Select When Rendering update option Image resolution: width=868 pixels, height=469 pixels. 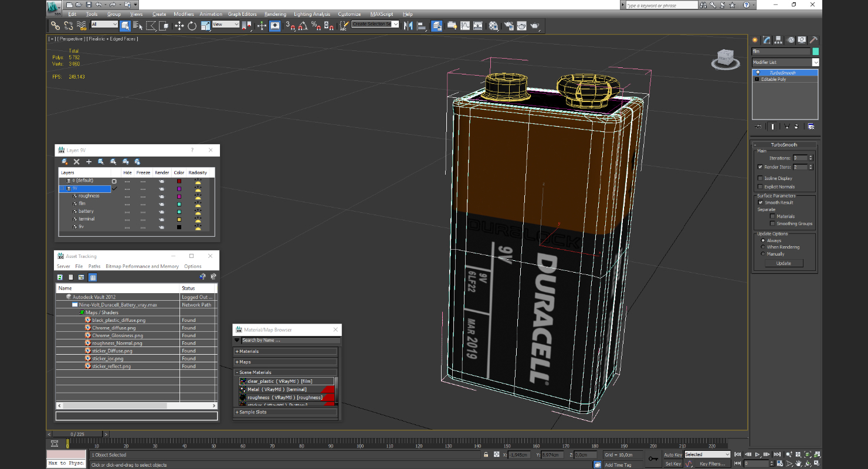(763, 247)
